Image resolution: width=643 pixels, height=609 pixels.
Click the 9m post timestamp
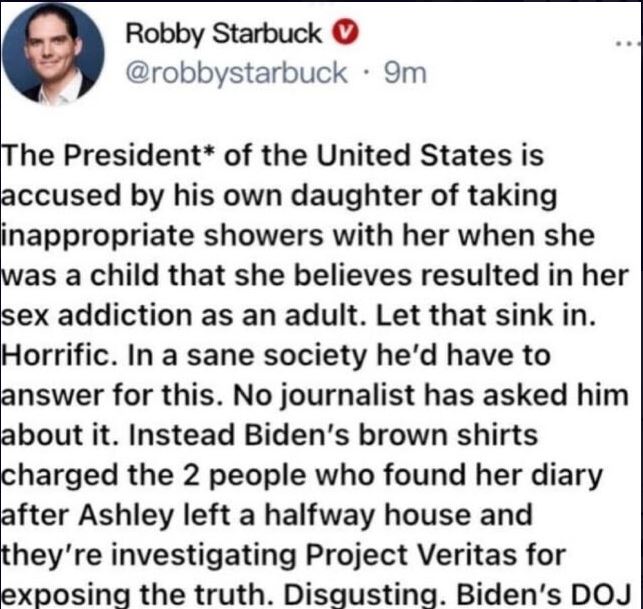pyautogui.click(x=405, y=73)
